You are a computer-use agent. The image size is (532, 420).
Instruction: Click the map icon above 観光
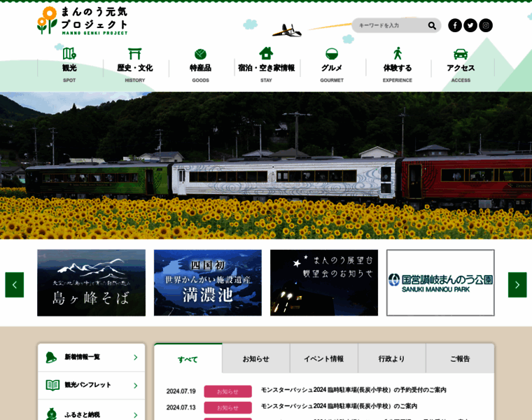click(x=69, y=54)
